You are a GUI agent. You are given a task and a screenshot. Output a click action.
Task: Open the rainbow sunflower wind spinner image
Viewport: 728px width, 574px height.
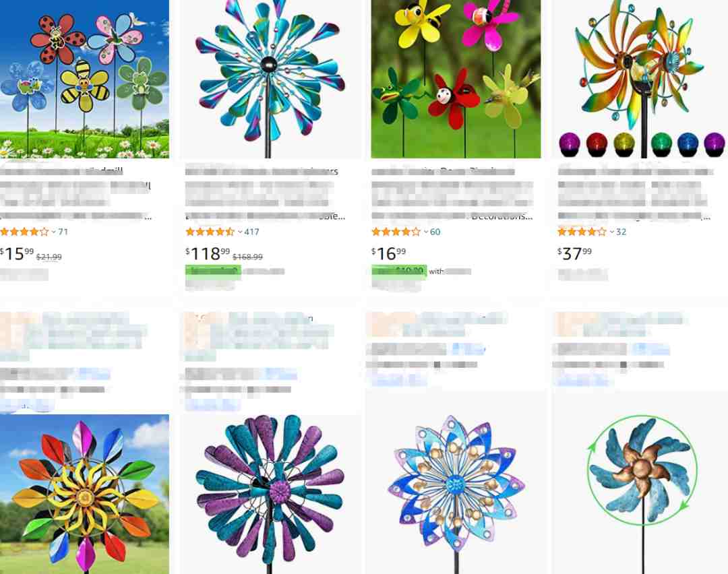pos(84,495)
